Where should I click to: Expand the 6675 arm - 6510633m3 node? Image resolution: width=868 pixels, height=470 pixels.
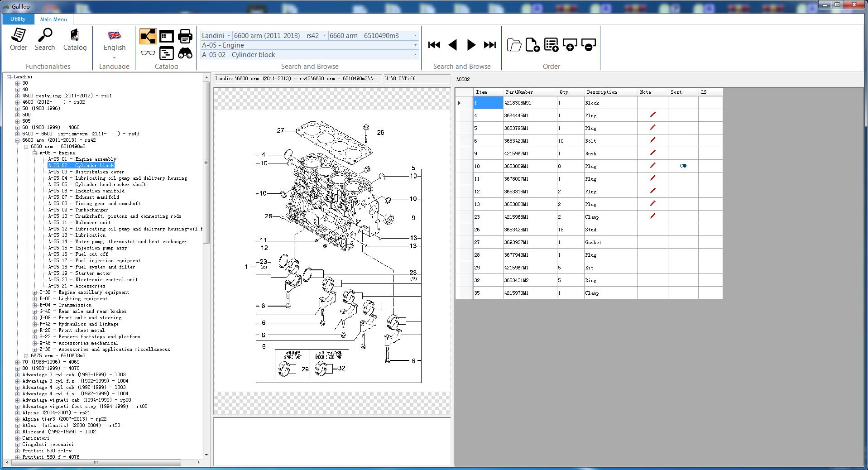coord(26,356)
